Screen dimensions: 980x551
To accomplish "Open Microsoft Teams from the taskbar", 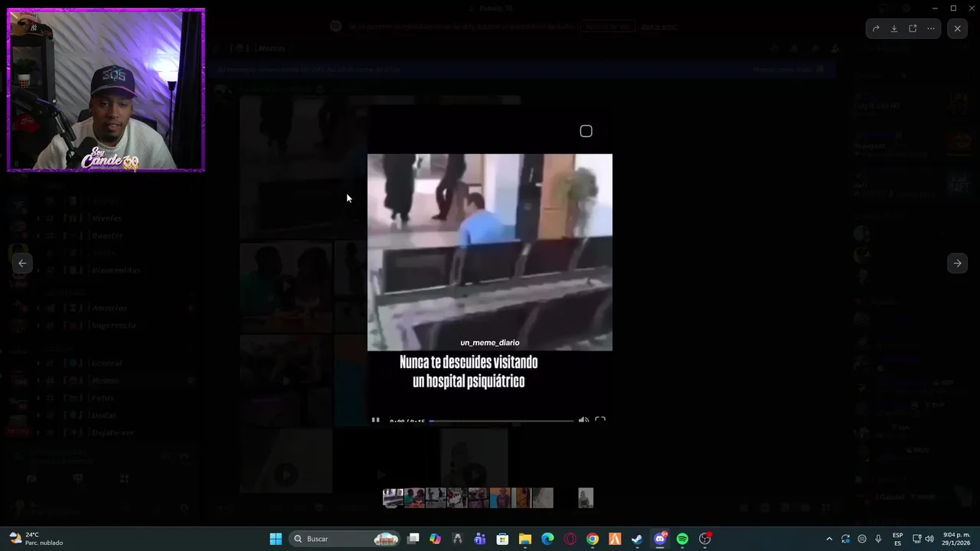I will (480, 539).
